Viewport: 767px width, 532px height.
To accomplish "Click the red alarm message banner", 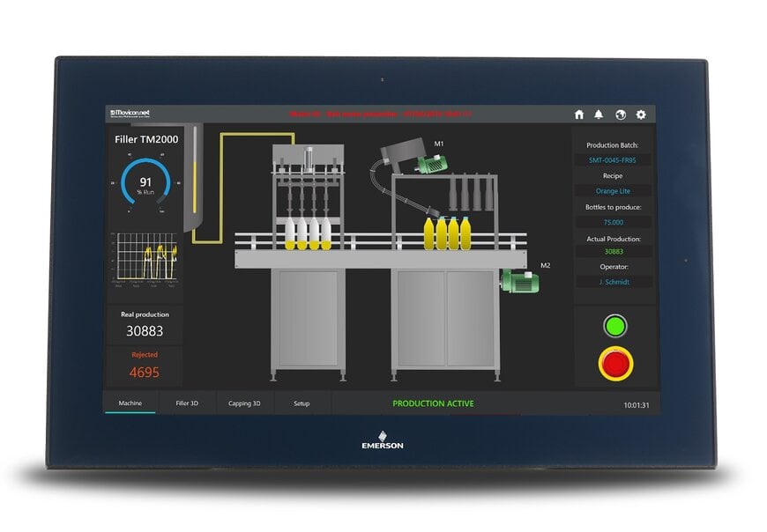I will pos(380,115).
